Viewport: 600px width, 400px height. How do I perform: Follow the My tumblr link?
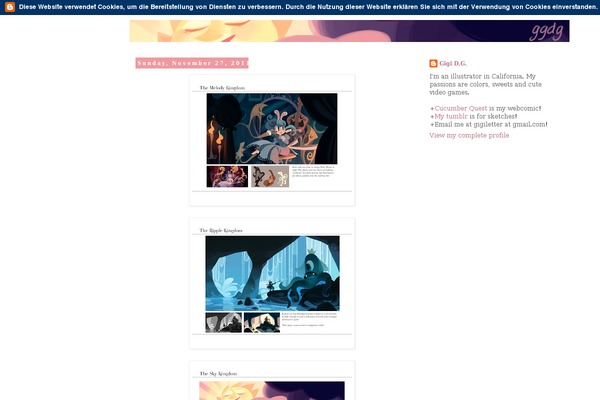451,116
